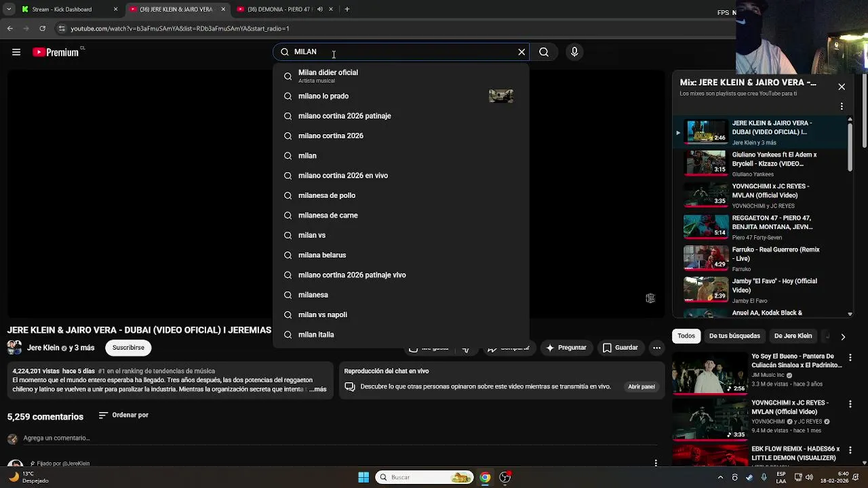This screenshot has width=868, height=488.
Task: Play YOVNGCHIMI x JC REYES MVLAN in Mix
Action: [x=759, y=195]
